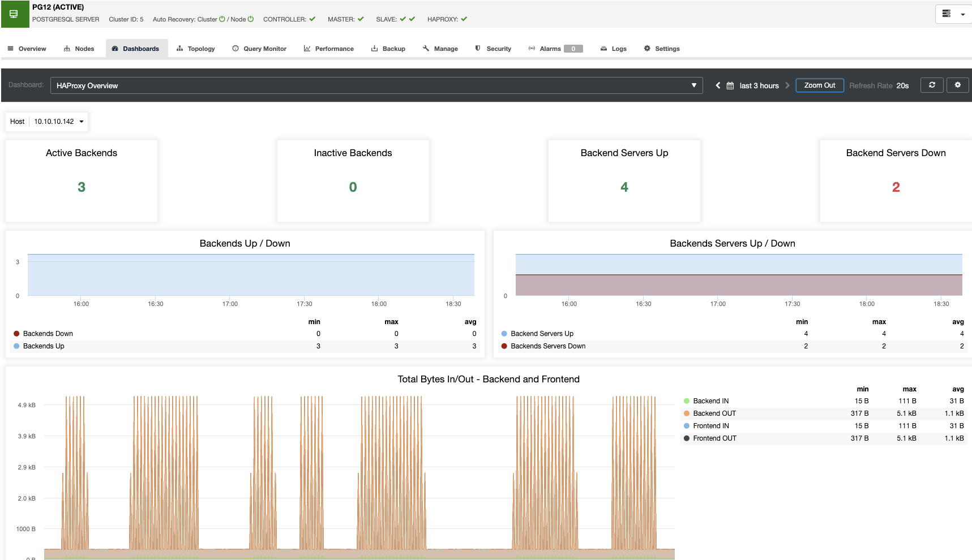Click the Zoom Out button

820,85
